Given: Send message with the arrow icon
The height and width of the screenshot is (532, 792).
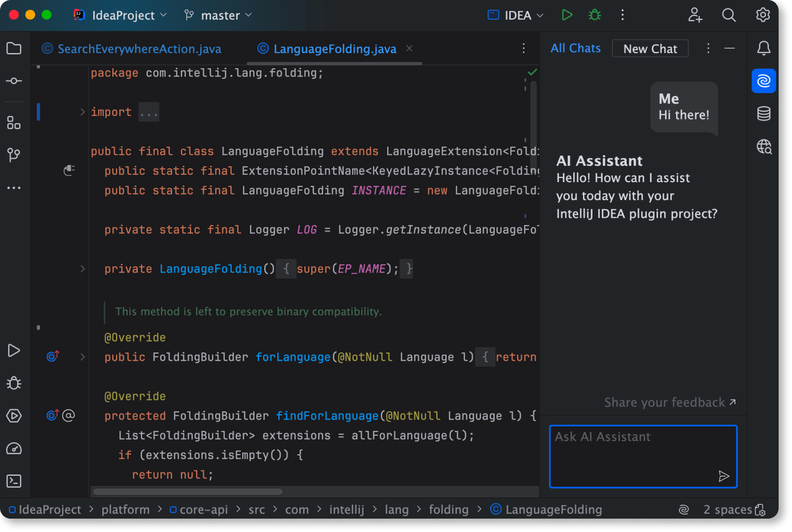Looking at the screenshot, I should click(723, 476).
